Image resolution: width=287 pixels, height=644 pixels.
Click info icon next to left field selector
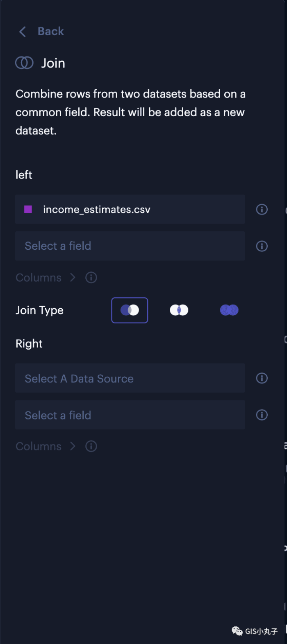point(262,246)
